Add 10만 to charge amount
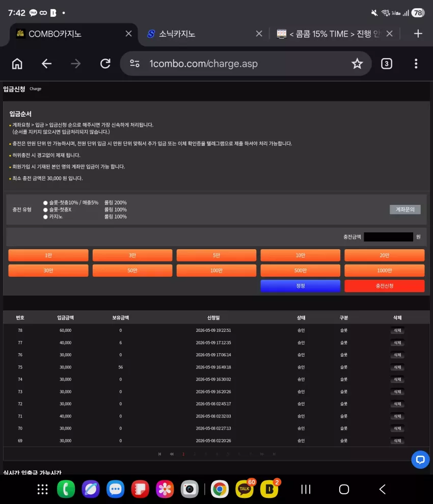The height and width of the screenshot is (504, 433). coord(301,255)
